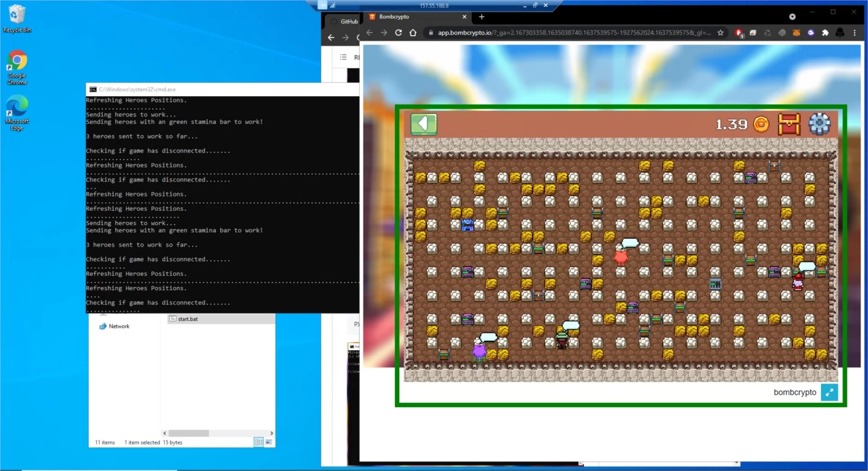Screen dimensions: 868x471
Task: Open the purple round extension icon
Action: (x=811, y=33)
